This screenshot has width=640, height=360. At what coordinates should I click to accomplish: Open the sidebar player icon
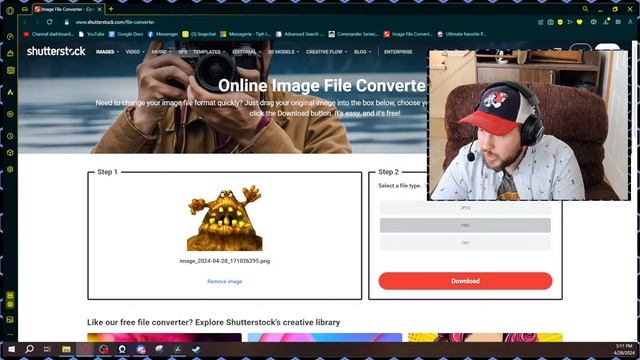(10, 114)
